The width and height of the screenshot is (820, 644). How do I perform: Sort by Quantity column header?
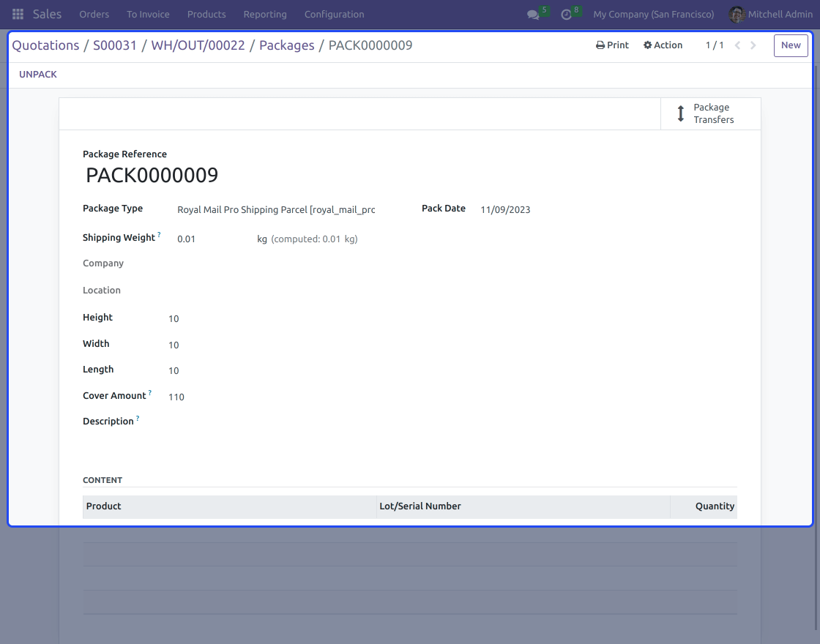point(704,506)
